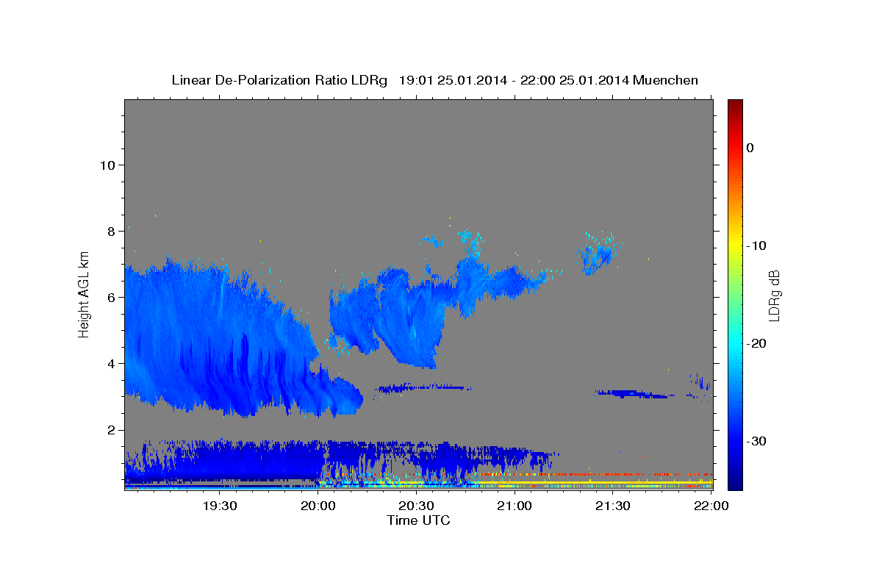Pick the dark red top of the colorbar

point(735,104)
